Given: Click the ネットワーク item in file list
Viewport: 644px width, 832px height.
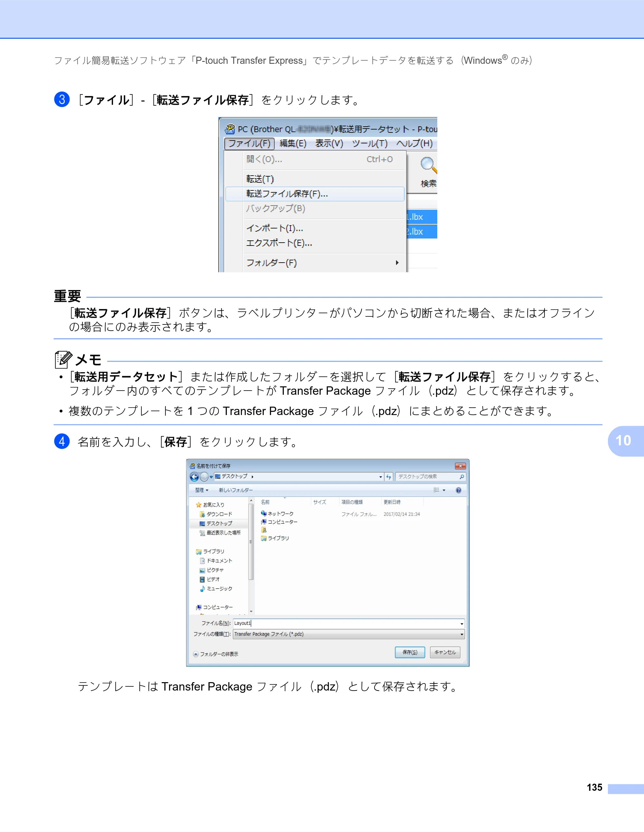Looking at the screenshot, I should [x=277, y=514].
